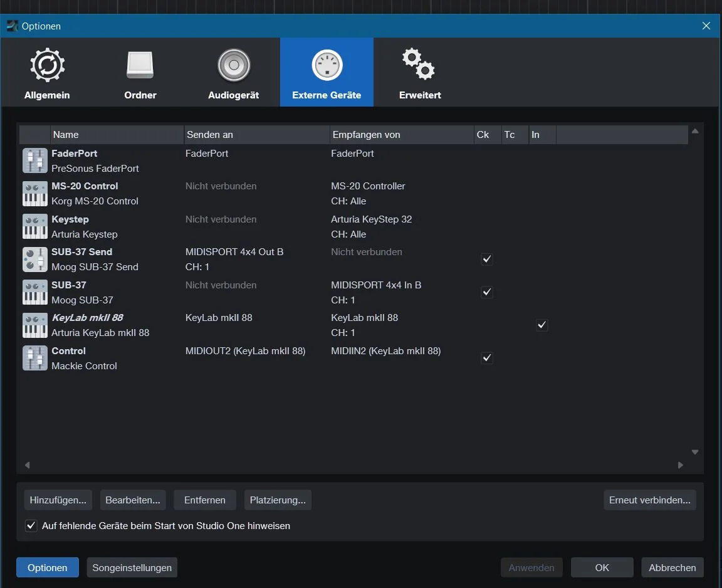The height and width of the screenshot is (588, 722).
Task: Click the Empfangen von column header
Action: coord(402,134)
